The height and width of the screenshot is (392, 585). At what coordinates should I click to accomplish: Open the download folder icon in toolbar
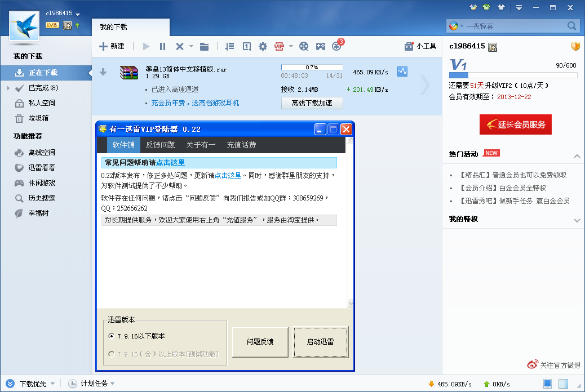(204, 46)
